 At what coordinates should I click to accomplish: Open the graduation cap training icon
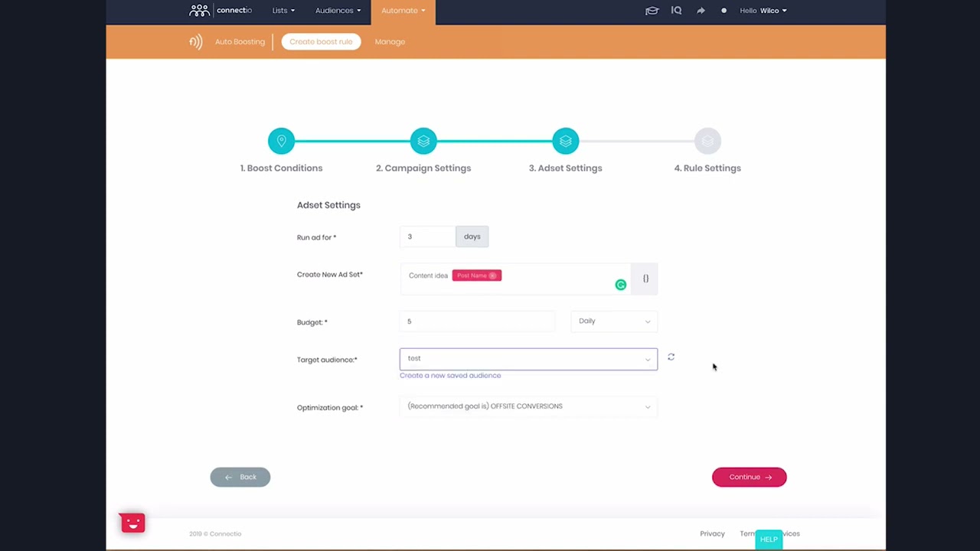652,11
